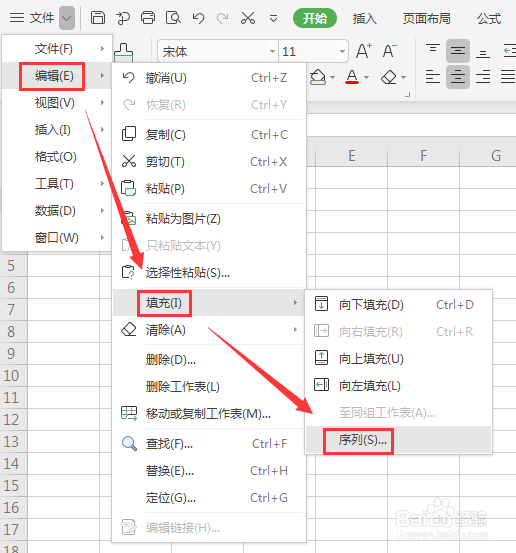Choose 查找(F)... with magnifier icon
Image resolution: width=516 pixels, height=553 pixels.
(x=209, y=444)
